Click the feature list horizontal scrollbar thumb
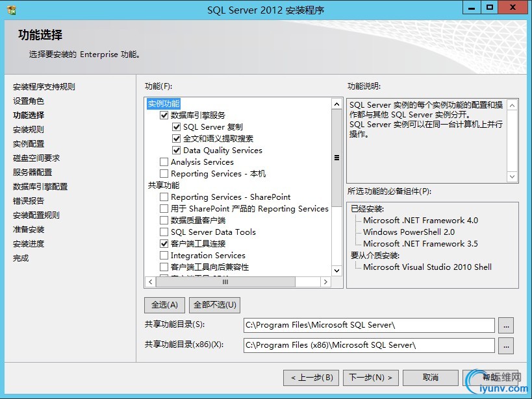 [x=225, y=282]
